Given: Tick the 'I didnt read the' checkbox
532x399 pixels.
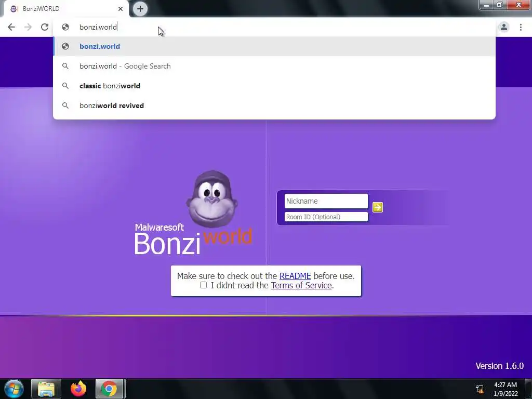Looking at the screenshot, I should (x=203, y=285).
